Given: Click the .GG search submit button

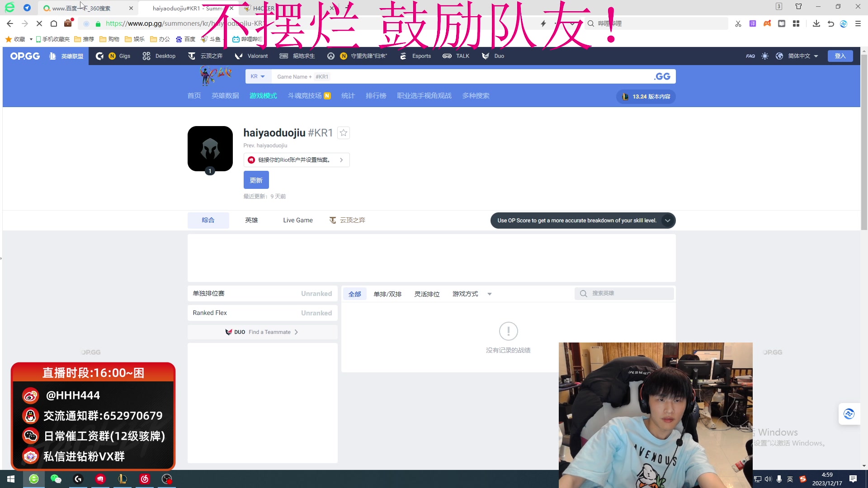Looking at the screenshot, I should [662, 76].
